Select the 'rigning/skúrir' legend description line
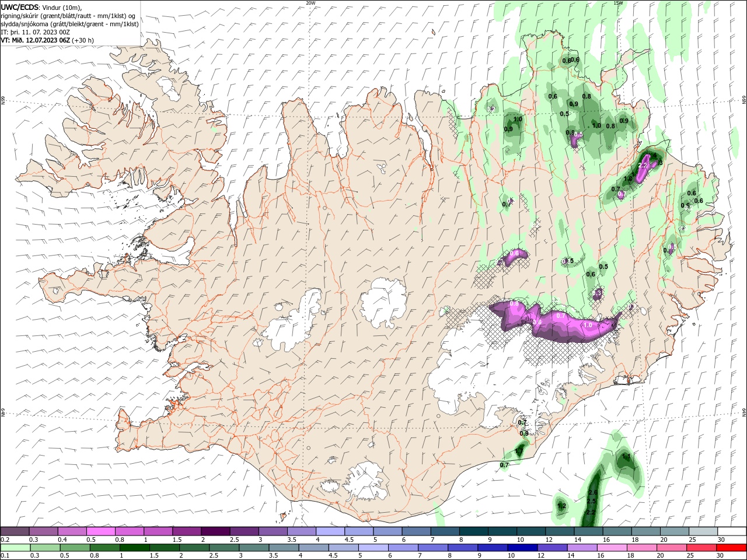This screenshot has width=747, height=560. click(68, 16)
